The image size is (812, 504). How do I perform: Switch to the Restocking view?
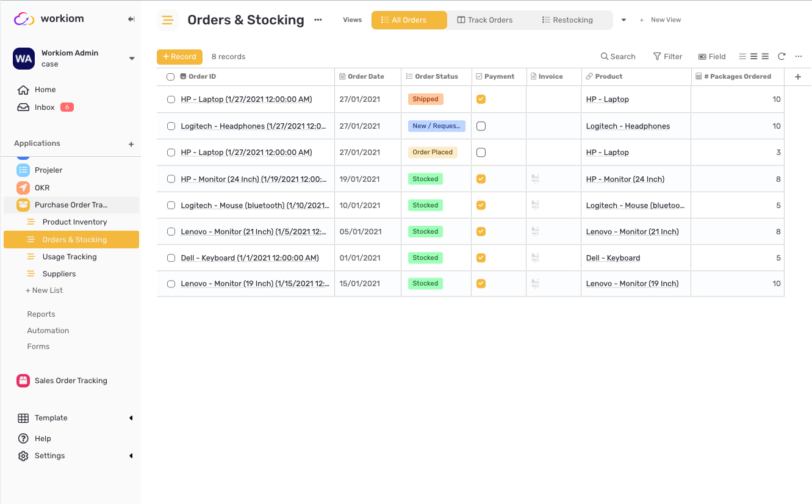[567, 20]
